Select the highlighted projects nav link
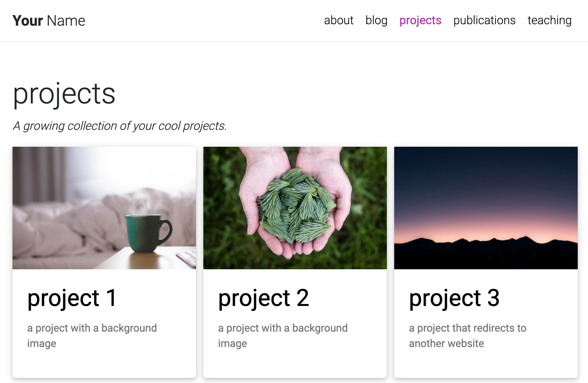This screenshot has height=383, width=588. (x=420, y=20)
